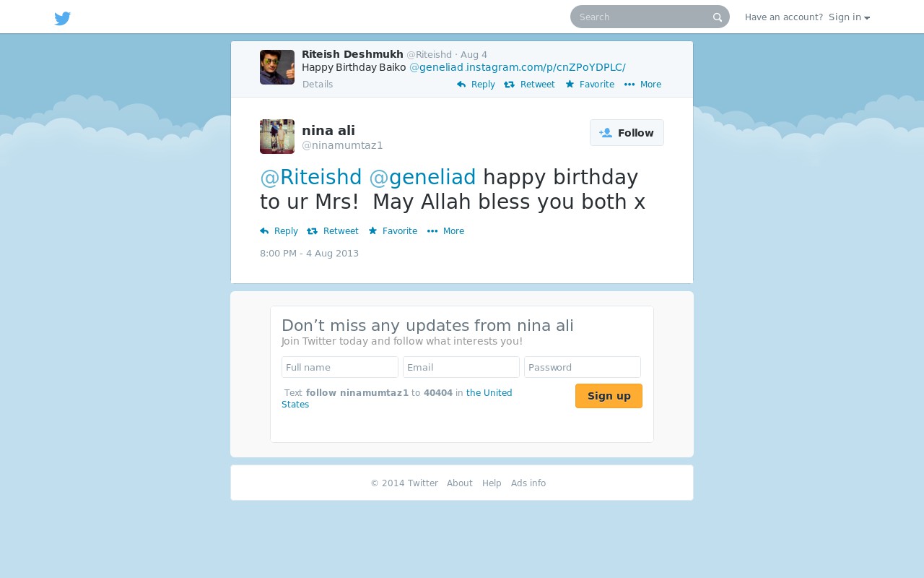Open the Sign in dropdown

(x=849, y=17)
